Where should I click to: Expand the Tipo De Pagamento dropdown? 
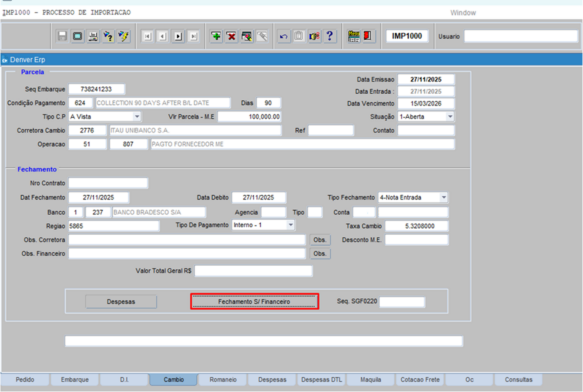point(290,225)
